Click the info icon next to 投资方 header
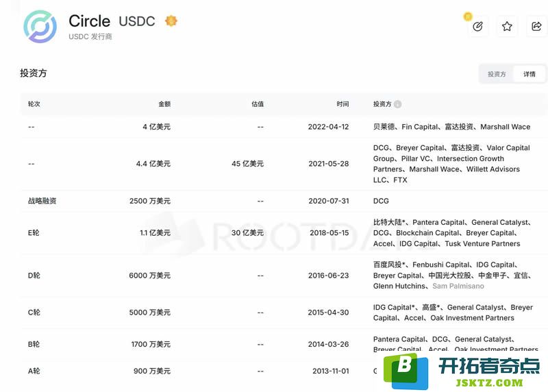 (397, 104)
